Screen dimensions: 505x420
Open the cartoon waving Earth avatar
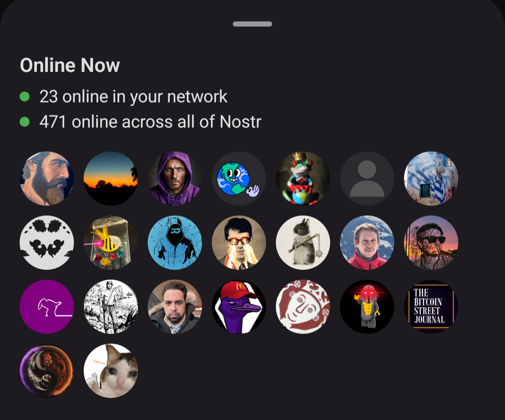239,179
